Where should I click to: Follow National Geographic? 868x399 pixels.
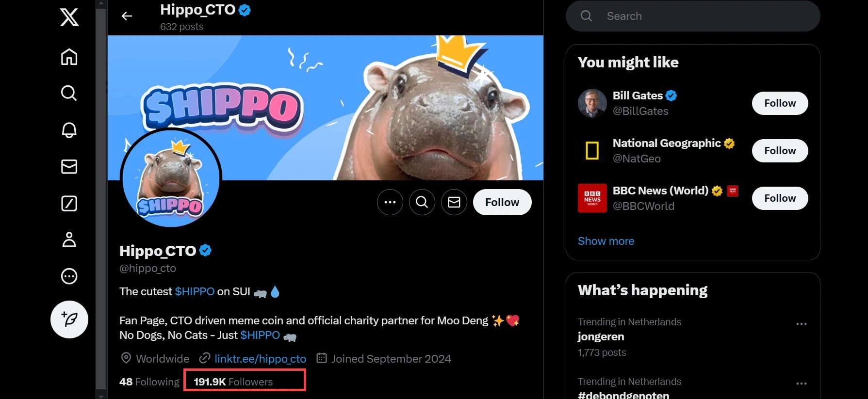(780, 151)
